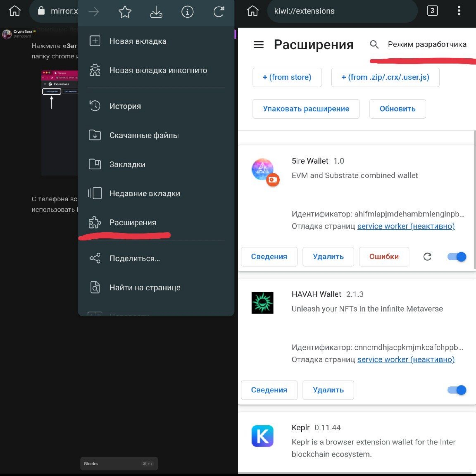Tap the Keplr 0.11.44 title
Image resolution: width=476 pixels, height=476 pixels.
click(316, 428)
